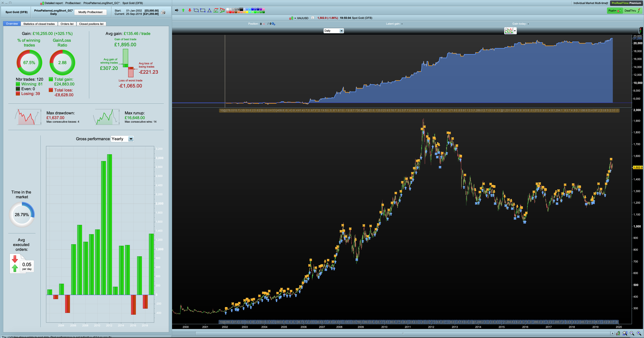The image size is (644, 338).
Task: Select the ellipse drawing tool
Action: coord(196,10)
